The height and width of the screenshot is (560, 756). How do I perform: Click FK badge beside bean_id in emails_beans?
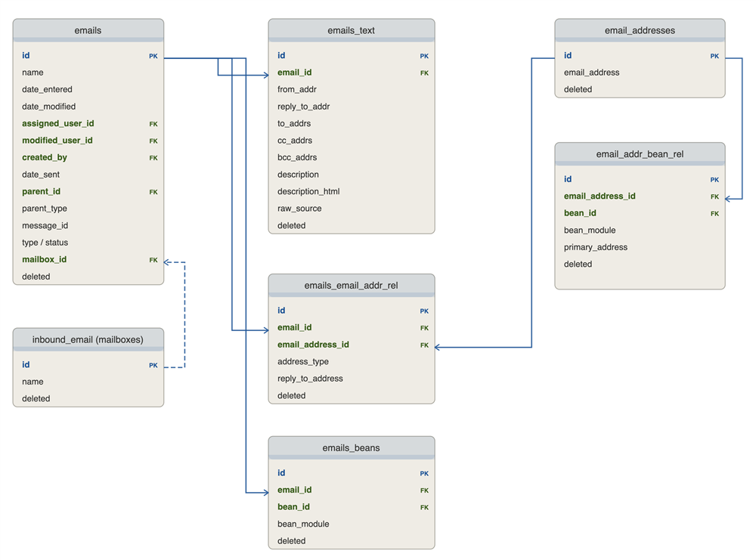coord(424,507)
